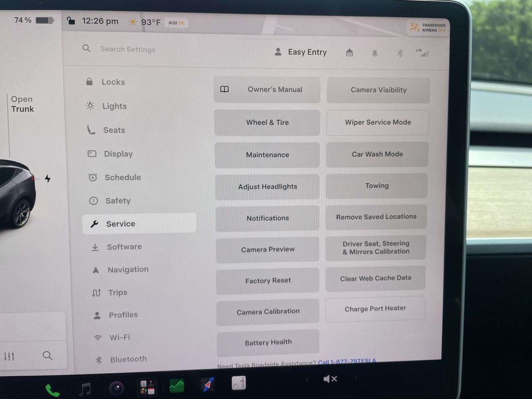Tap the car image on left panel
Viewport: 532px width, 399px height.
tap(17, 193)
